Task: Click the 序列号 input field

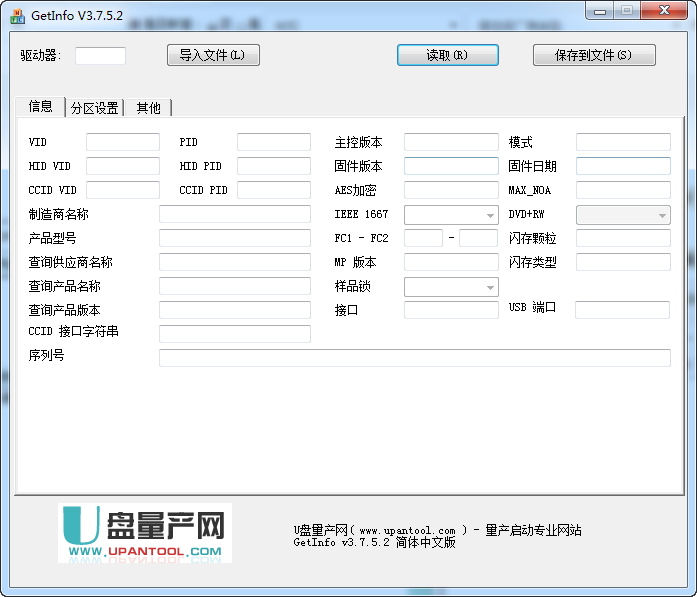Action: [x=415, y=358]
